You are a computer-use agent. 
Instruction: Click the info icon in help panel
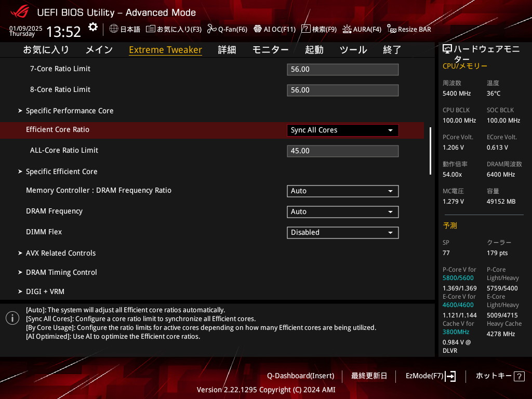point(12,318)
